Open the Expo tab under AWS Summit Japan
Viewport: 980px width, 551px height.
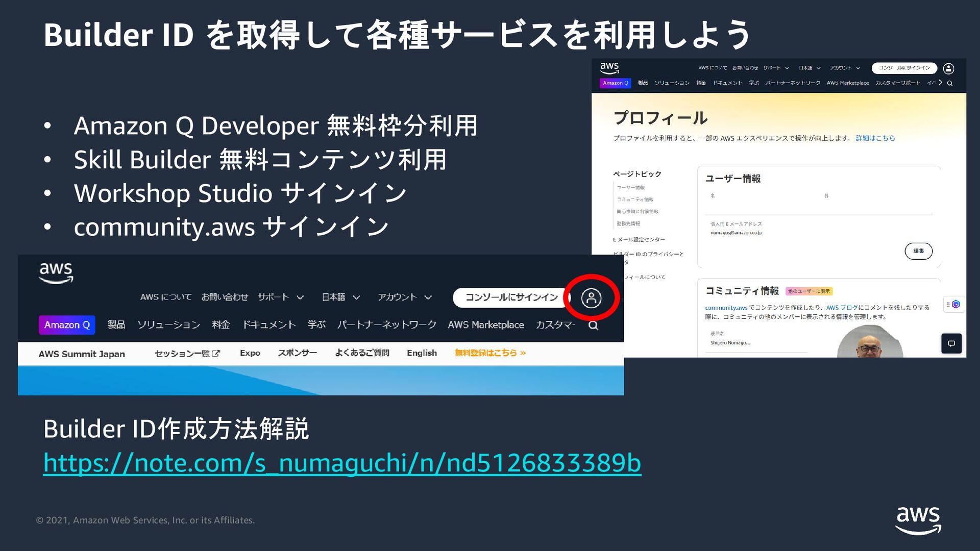[250, 353]
